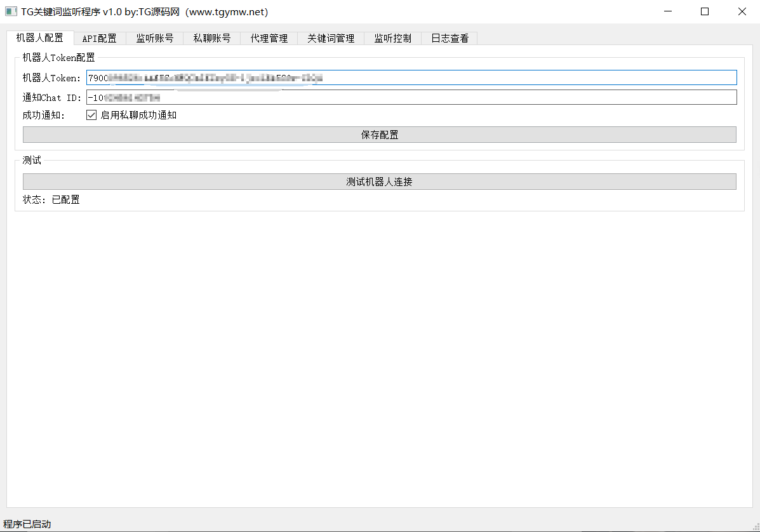Open the API配置 tab
This screenshot has height=532, width=760.
[x=100, y=39]
